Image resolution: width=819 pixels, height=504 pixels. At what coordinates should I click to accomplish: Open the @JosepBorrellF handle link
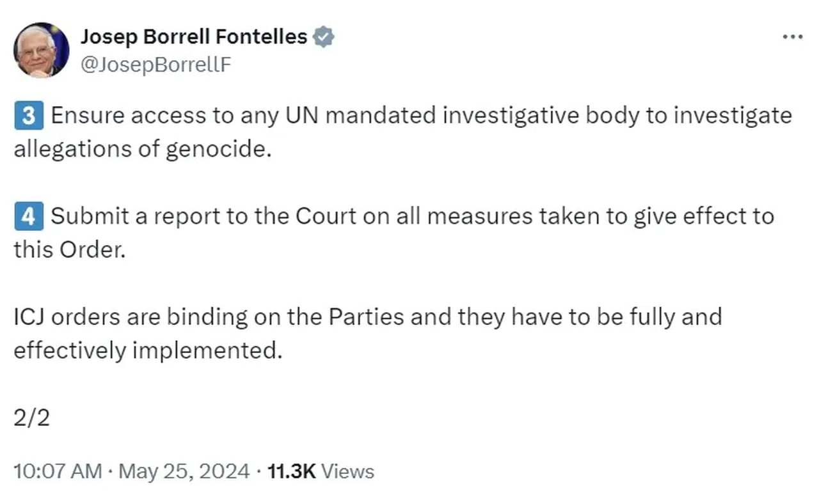click(155, 65)
